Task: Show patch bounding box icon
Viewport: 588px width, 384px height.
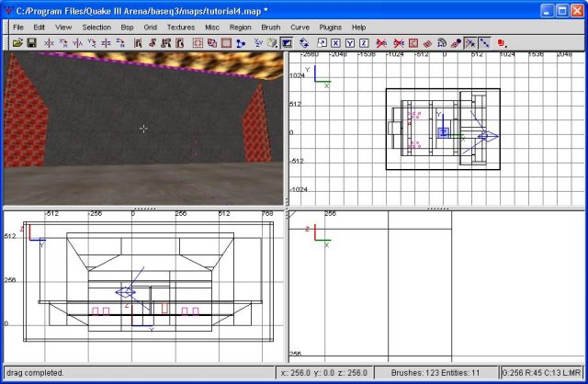Action: coord(413,43)
